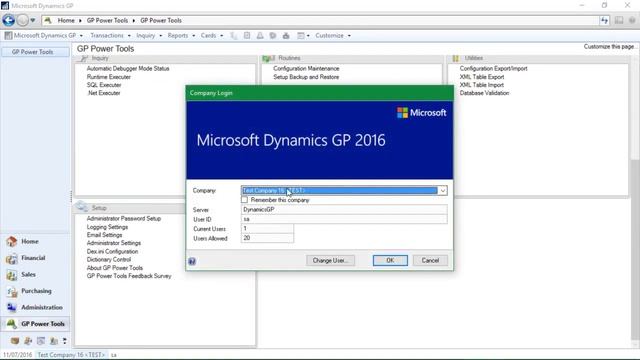The image size is (640, 360).
Task: Open the navigation pane options chevron
Action: pyautogui.click(x=64, y=341)
